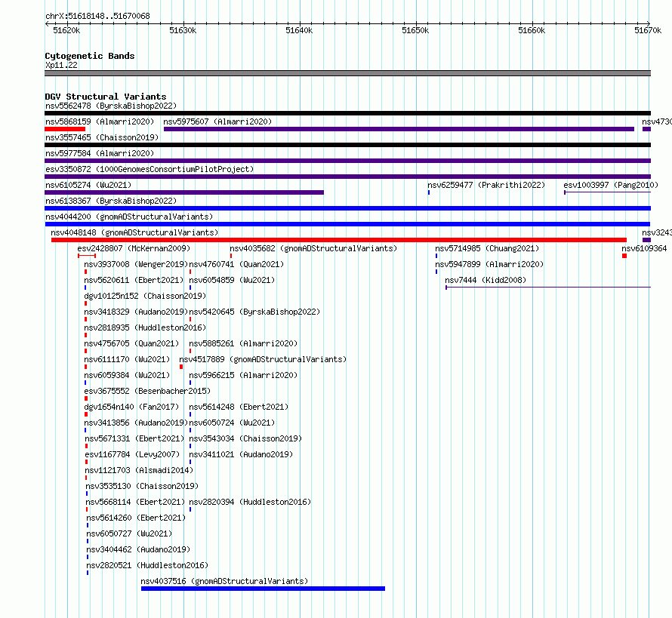The image size is (672, 618).
Task: Click nsv5966215 (Almarri2020) label
Action: [x=243, y=375]
